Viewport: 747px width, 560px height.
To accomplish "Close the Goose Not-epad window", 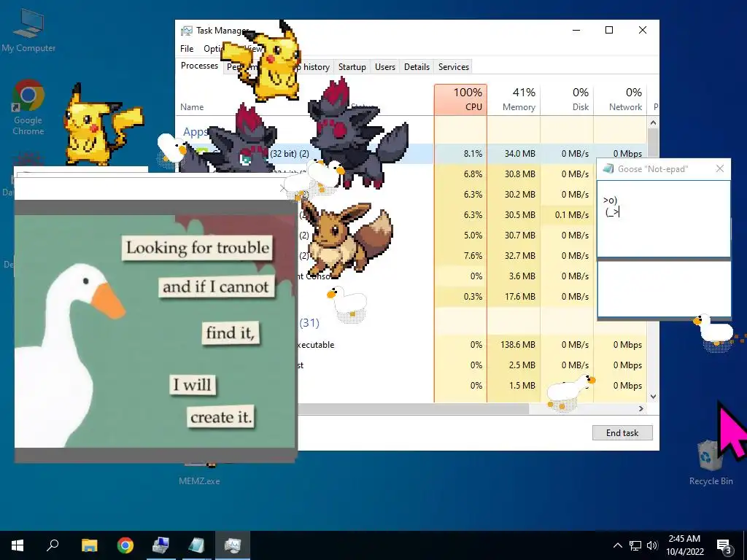I will pyautogui.click(x=720, y=168).
